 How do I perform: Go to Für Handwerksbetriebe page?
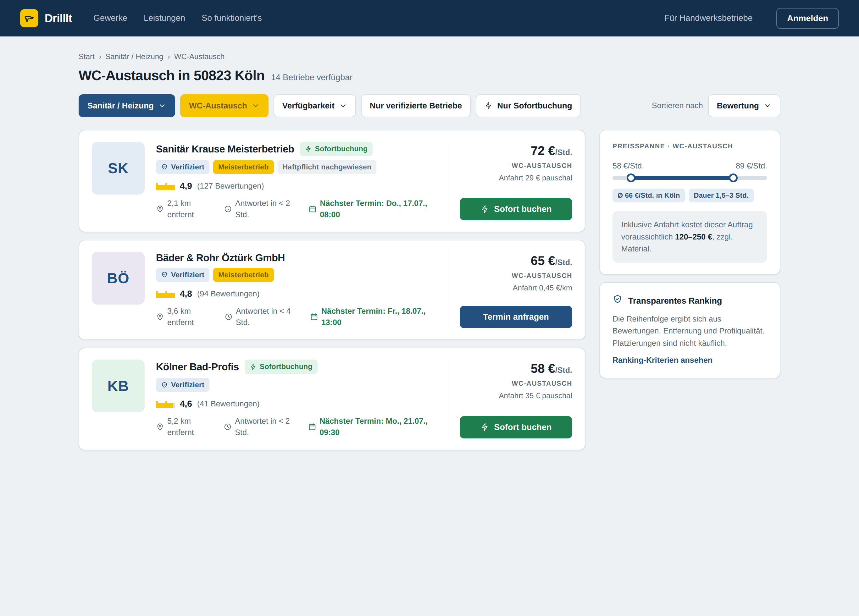click(708, 18)
